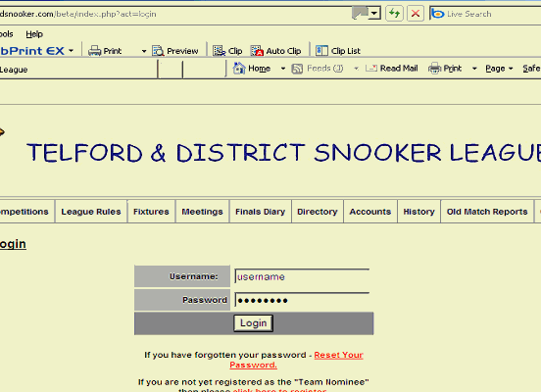Viewport: 541px width, 392px height.
Task: Click into the Password input field
Action: [x=302, y=300]
